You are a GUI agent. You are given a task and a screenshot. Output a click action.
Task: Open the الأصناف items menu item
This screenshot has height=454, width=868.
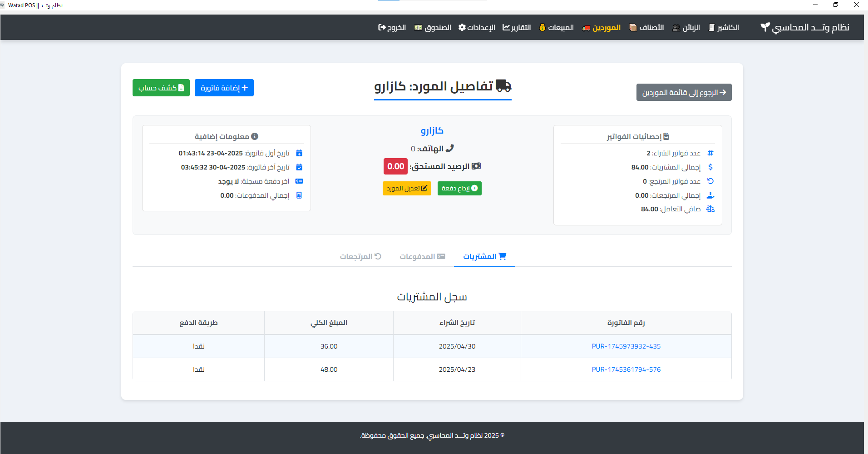pos(646,28)
